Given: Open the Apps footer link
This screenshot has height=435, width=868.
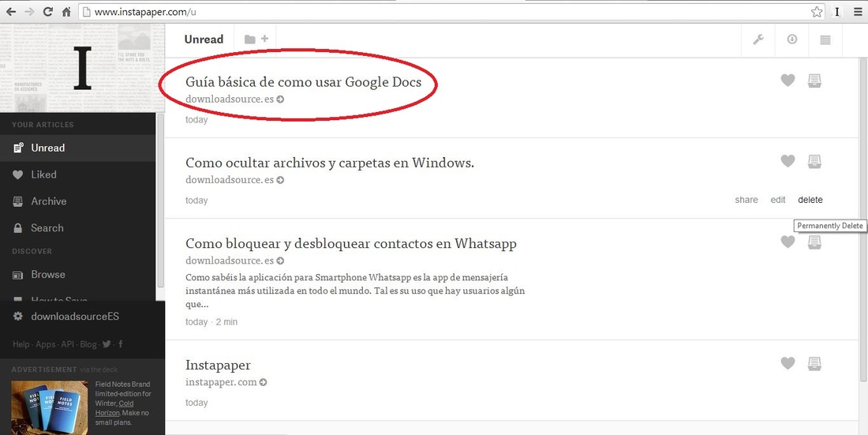Looking at the screenshot, I should click(46, 345).
